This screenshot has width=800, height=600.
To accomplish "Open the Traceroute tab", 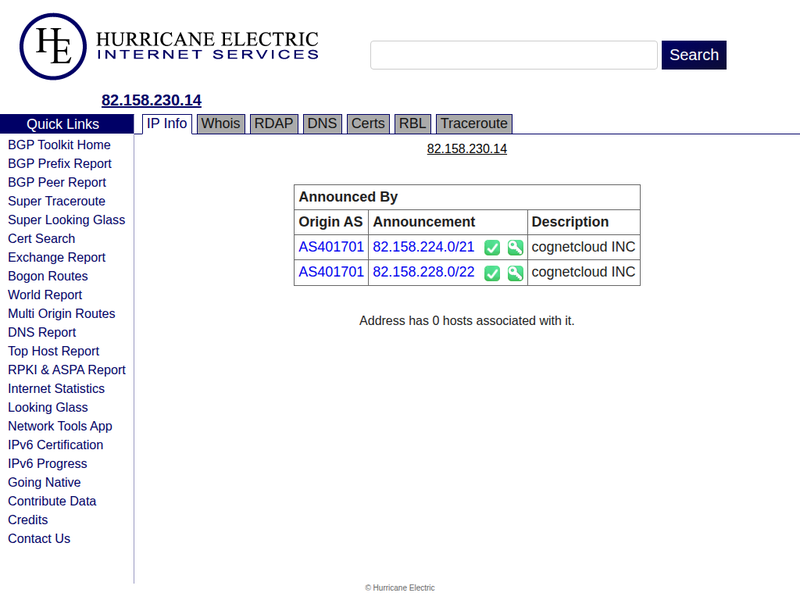I will pyautogui.click(x=474, y=123).
